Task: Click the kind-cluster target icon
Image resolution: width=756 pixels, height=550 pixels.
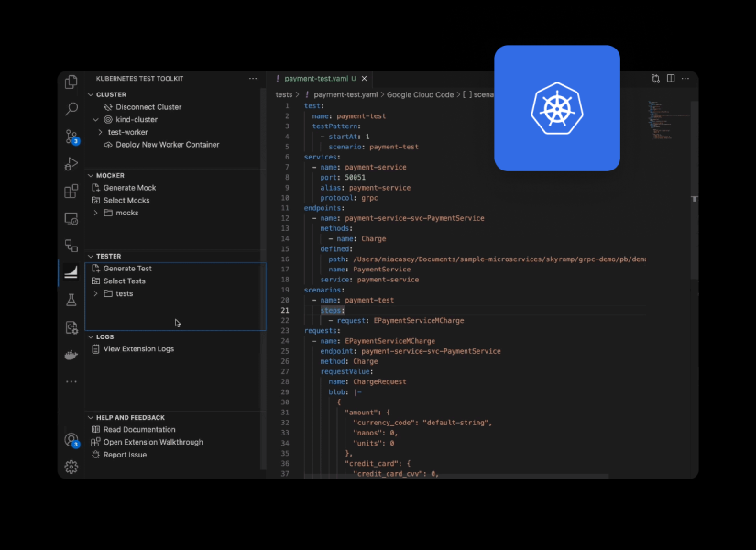Action: (108, 120)
